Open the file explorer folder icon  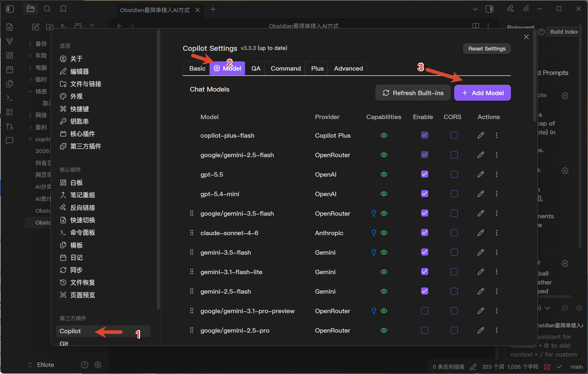[x=30, y=9]
